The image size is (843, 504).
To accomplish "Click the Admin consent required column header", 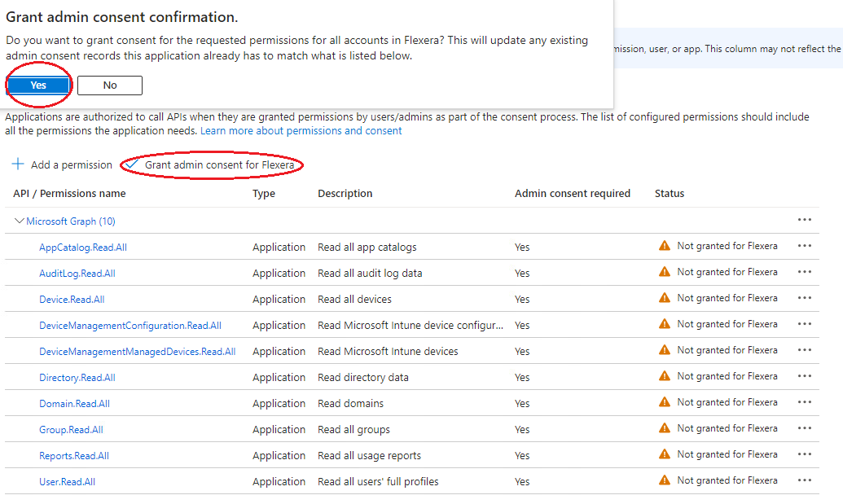I will (573, 194).
